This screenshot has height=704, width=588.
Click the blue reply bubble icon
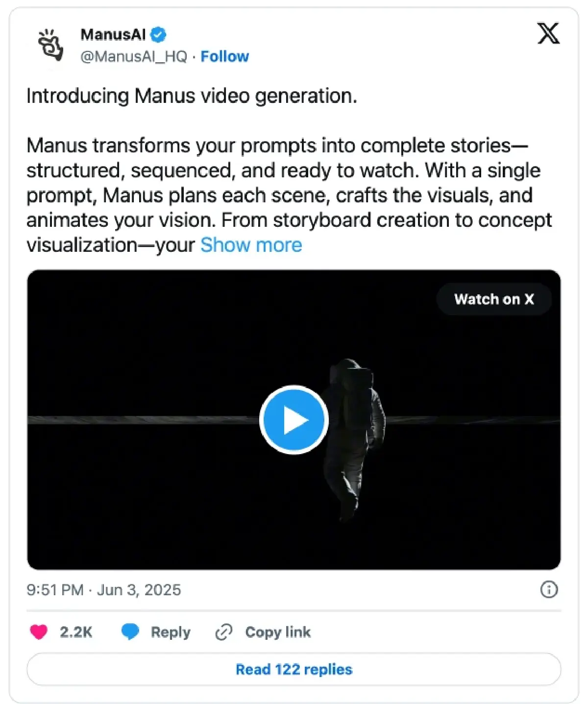[130, 632]
